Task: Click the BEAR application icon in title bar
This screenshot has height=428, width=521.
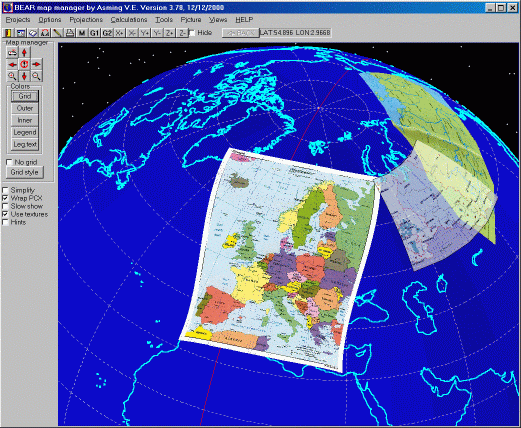Action: point(7,7)
